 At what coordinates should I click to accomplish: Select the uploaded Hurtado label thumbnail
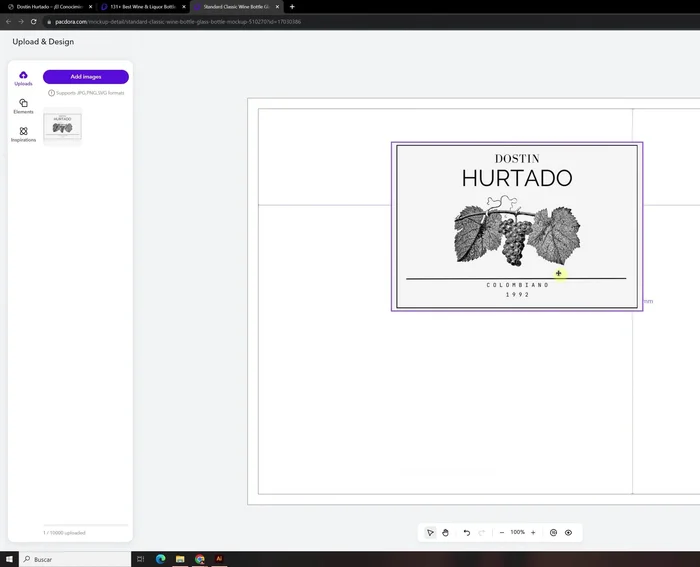click(x=62, y=126)
